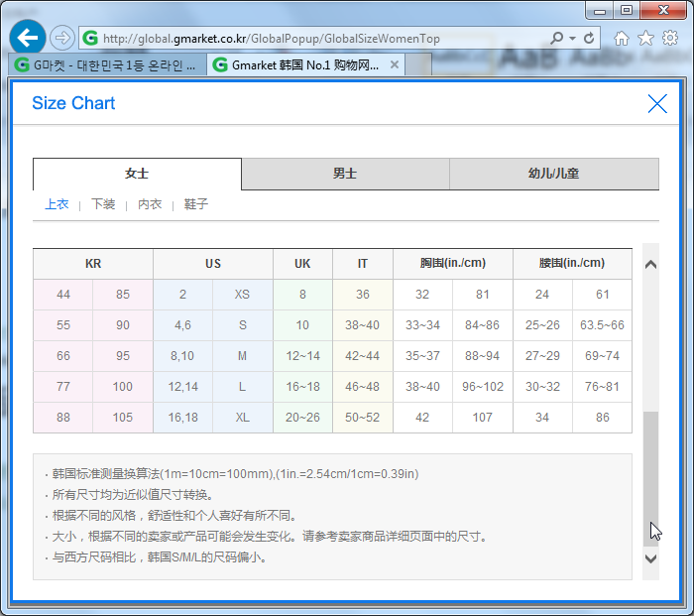Screen dimensions: 694x616
Task: Open browser tools gear icon
Action: click(x=670, y=38)
